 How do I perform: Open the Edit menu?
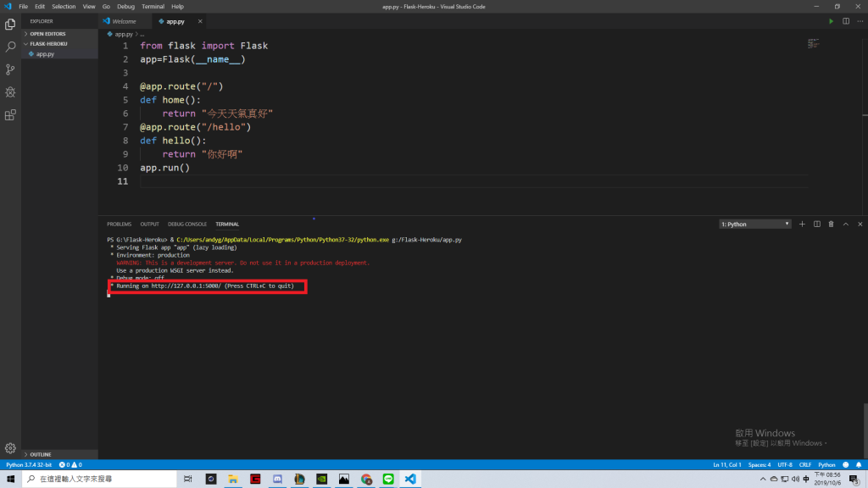click(40, 7)
